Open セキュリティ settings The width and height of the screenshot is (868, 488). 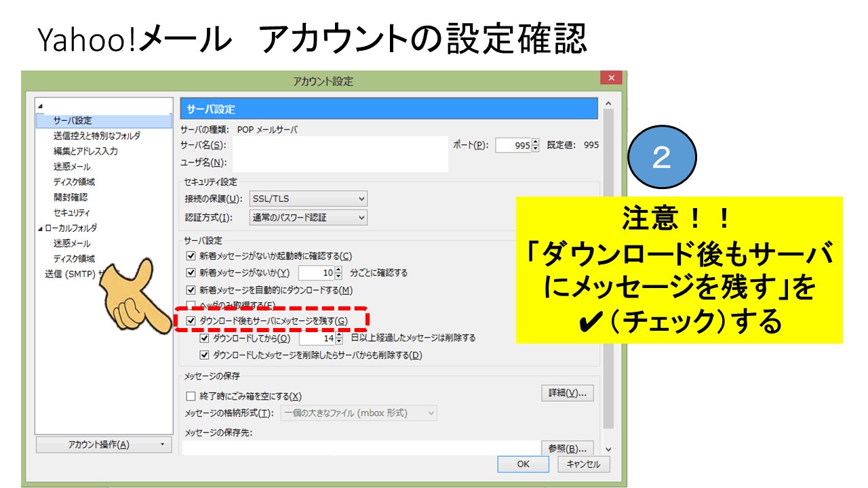pos(72,213)
